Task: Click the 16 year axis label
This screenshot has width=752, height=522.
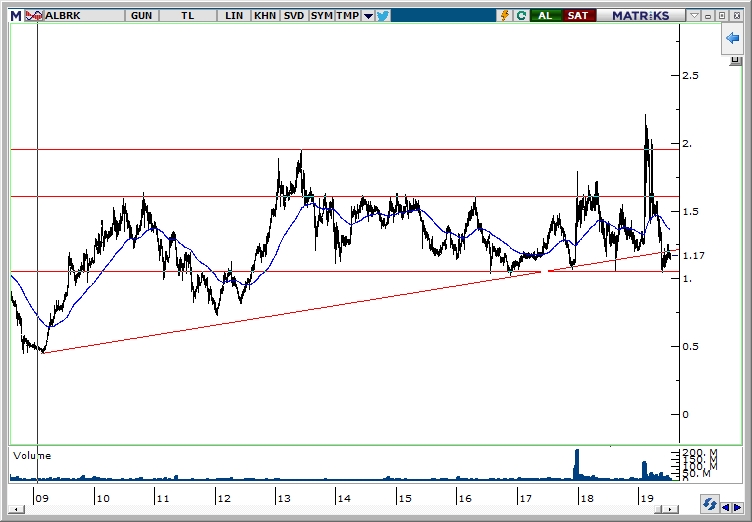Action: coord(465,498)
